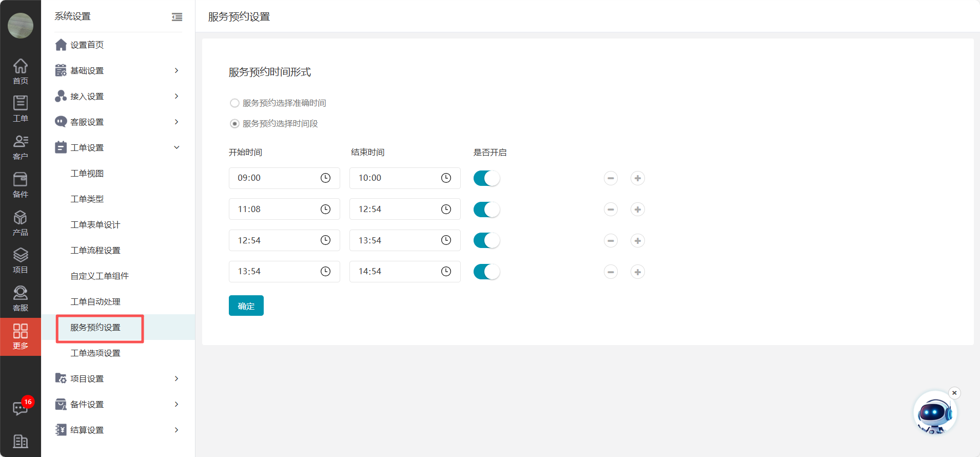Open 工单选项设置 menu item

[95, 353]
